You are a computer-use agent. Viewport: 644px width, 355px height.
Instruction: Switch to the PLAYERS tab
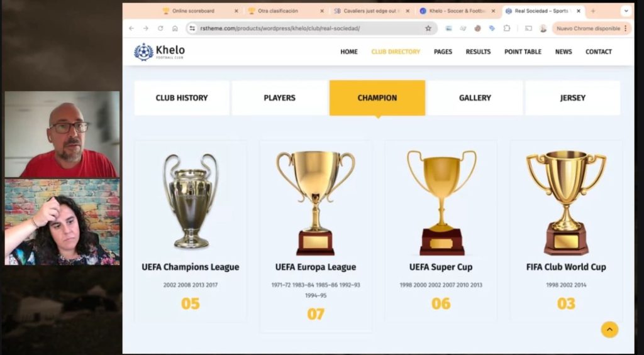[x=279, y=97]
